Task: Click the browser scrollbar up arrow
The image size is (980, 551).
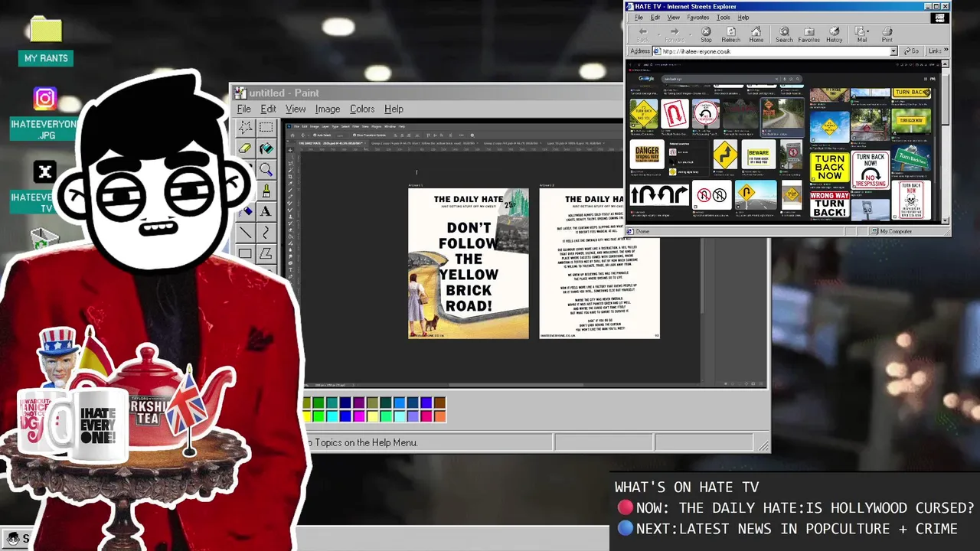Action: tap(946, 66)
